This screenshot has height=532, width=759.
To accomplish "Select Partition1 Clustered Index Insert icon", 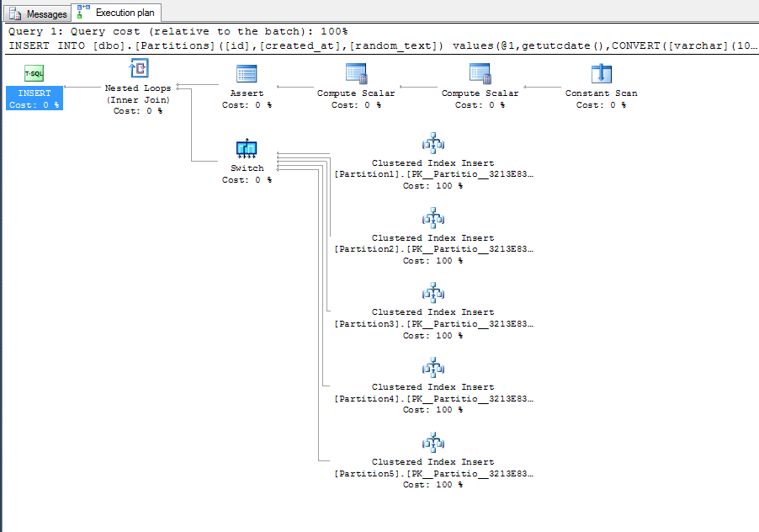I will click(x=433, y=142).
